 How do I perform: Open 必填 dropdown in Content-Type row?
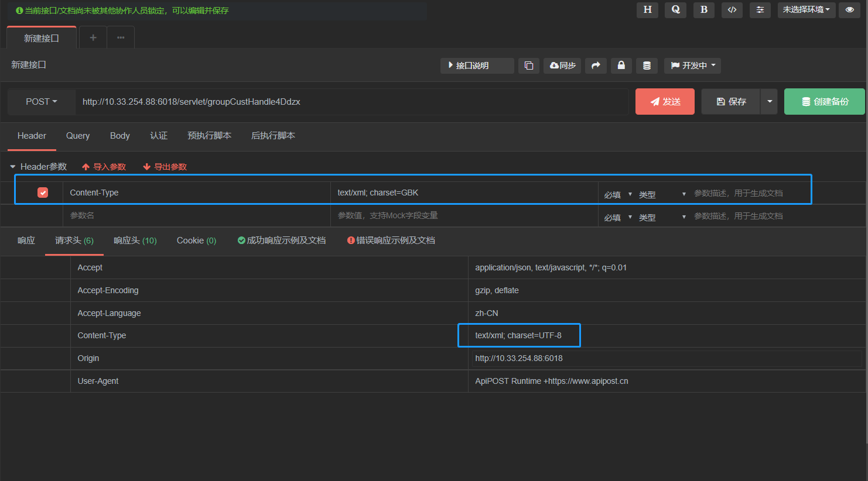click(x=617, y=194)
